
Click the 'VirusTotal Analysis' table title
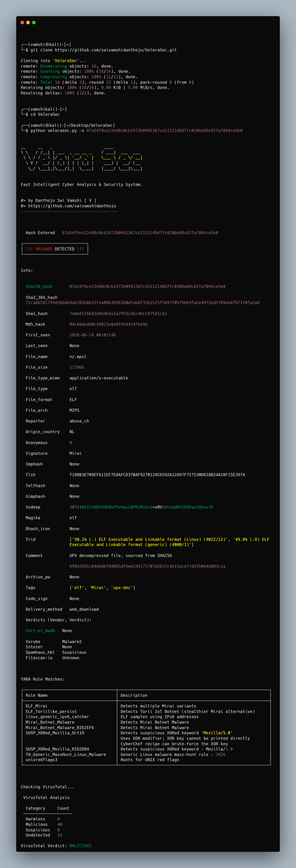coord(47,798)
